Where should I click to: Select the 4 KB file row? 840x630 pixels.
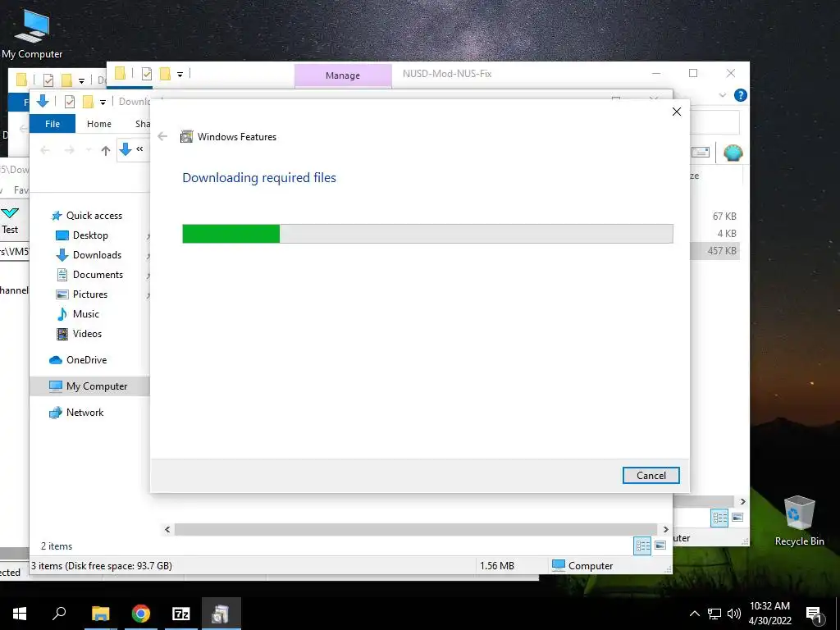point(715,234)
